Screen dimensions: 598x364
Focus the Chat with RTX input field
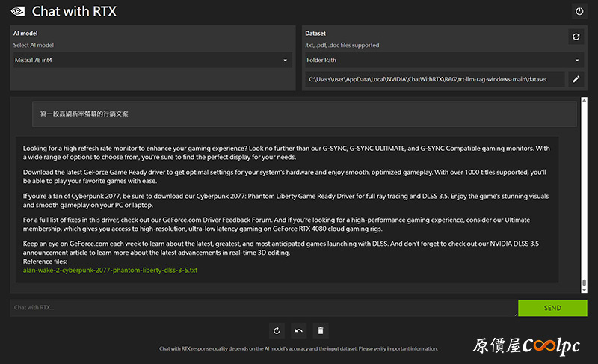(264, 308)
